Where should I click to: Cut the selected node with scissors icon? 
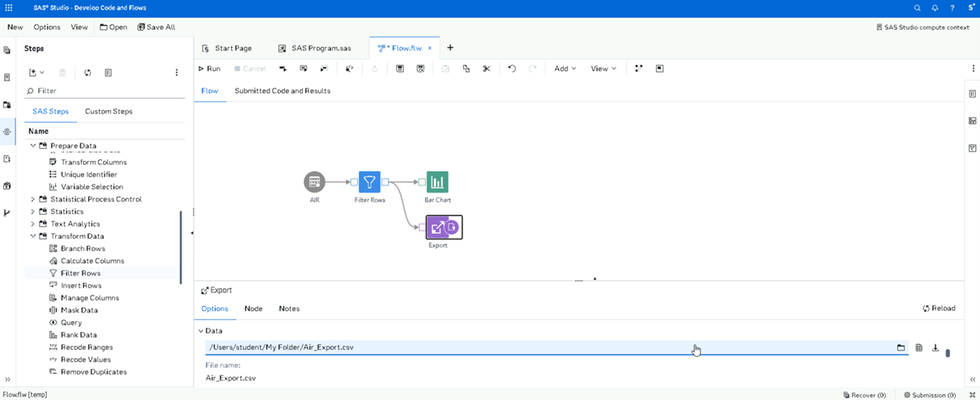click(487, 69)
